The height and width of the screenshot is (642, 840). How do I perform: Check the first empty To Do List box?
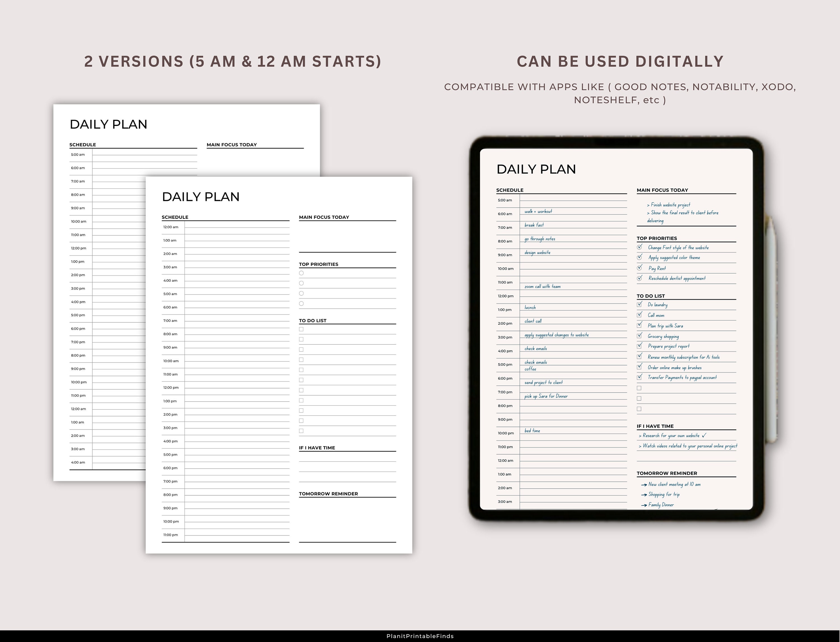pyautogui.click(x=639, y=388)
